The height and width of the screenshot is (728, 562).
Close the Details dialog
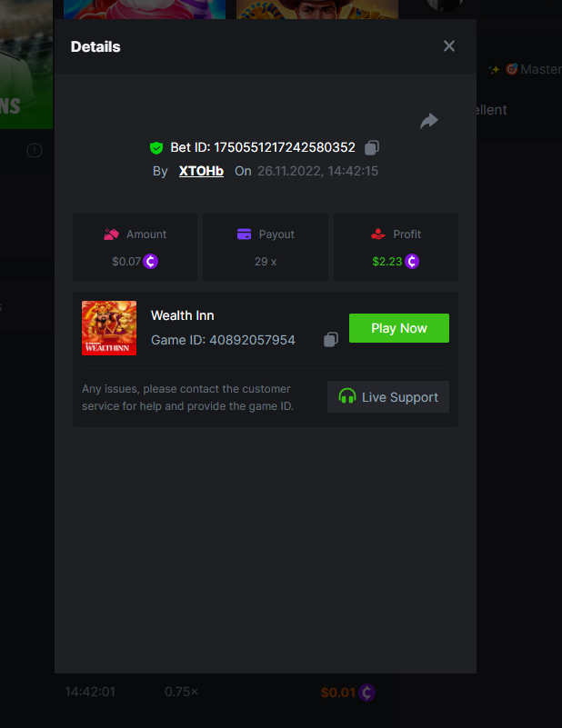tap(448, 46)
